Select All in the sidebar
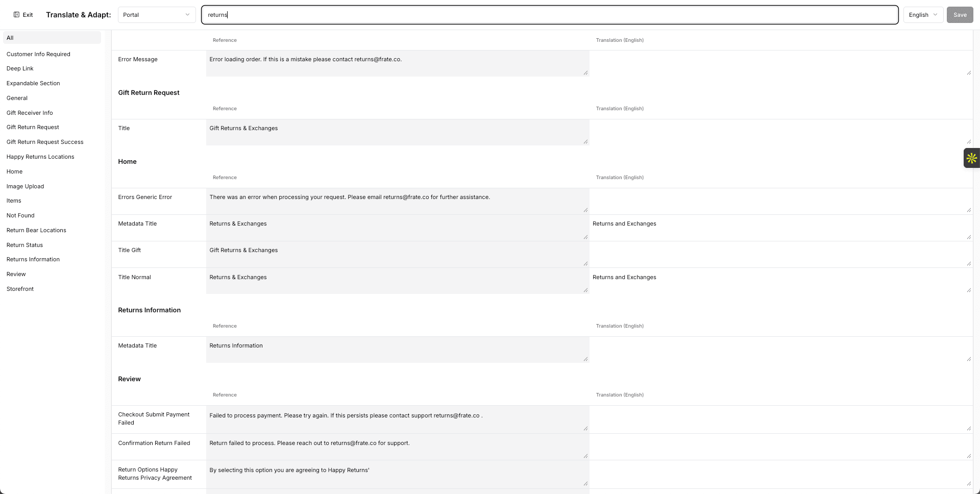The width and height of the screenshot is (980, 494). click(x=52, y=38)
